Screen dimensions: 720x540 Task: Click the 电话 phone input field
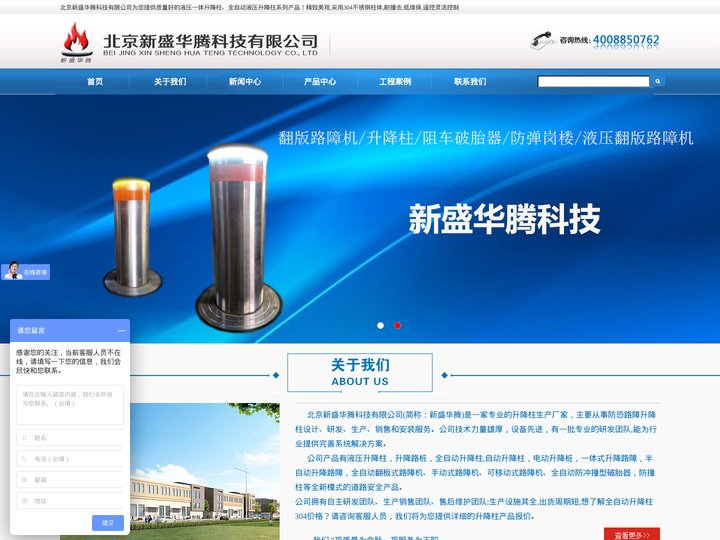(70, 459)
